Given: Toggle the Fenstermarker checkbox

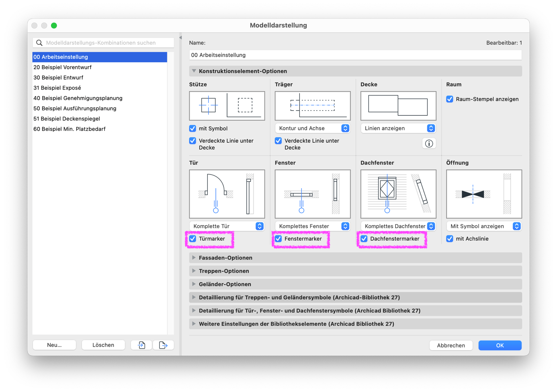Looking at the screenshot, I should 278,239.
